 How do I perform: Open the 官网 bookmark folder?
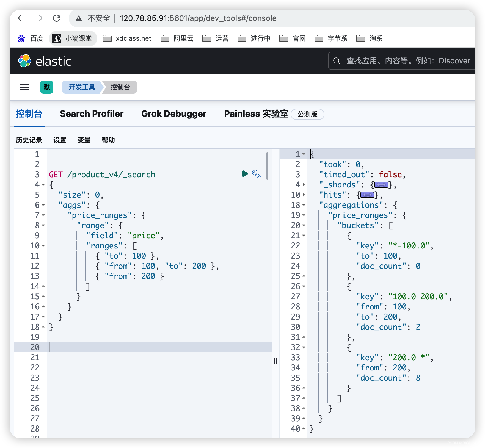[292, 38]
